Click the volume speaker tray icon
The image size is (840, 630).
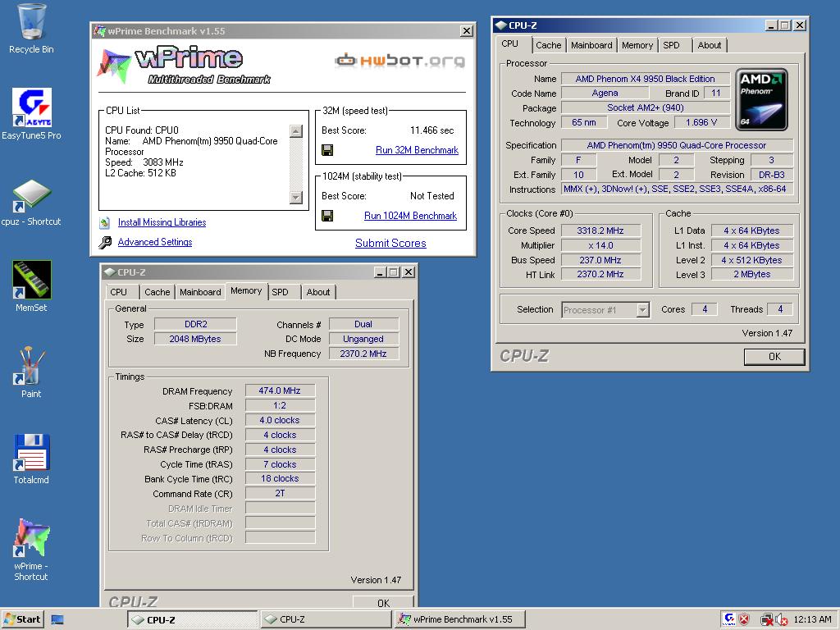(781, 620)
